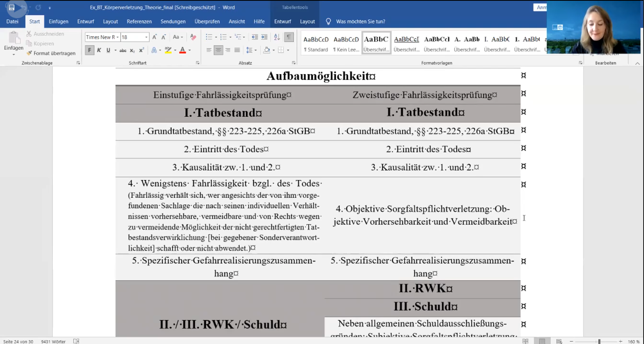Click the Ausschneiden button
644x344 pixels.
click(45, 34)
